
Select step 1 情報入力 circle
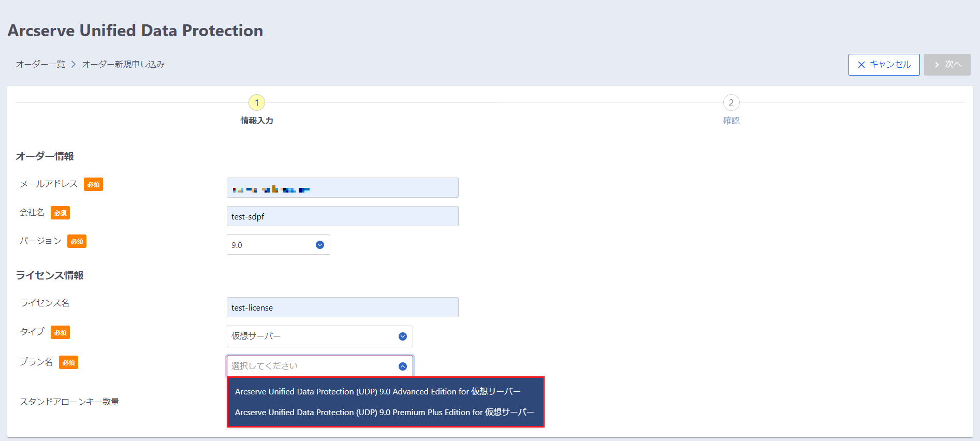(257, 102)
